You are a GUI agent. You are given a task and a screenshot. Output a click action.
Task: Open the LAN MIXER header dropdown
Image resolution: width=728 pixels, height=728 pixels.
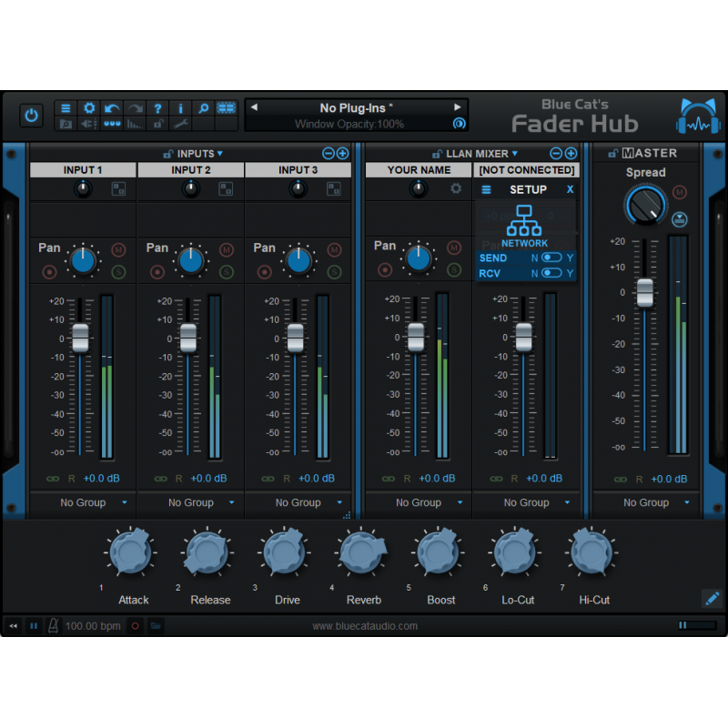pyautogui.click(x=480, y=153)
